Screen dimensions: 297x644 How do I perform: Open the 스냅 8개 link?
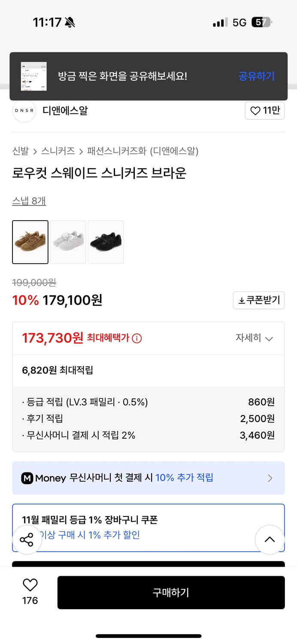coord(28,200)
